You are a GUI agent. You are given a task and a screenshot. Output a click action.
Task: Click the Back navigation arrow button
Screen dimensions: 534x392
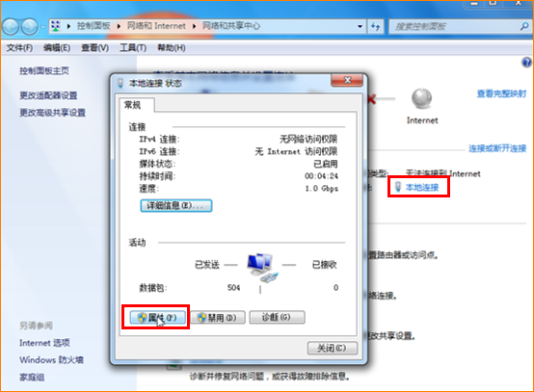tap(11, 27)
